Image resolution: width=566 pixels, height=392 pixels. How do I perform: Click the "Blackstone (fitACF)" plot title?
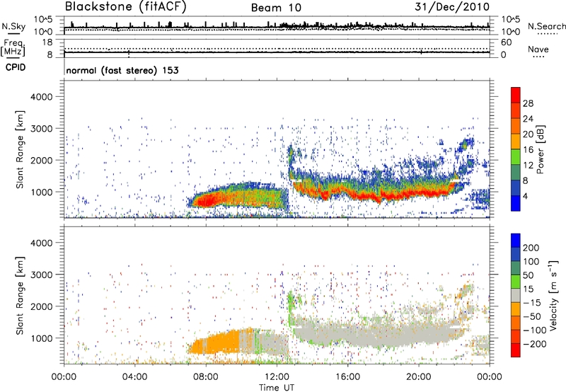pos(125,6)
